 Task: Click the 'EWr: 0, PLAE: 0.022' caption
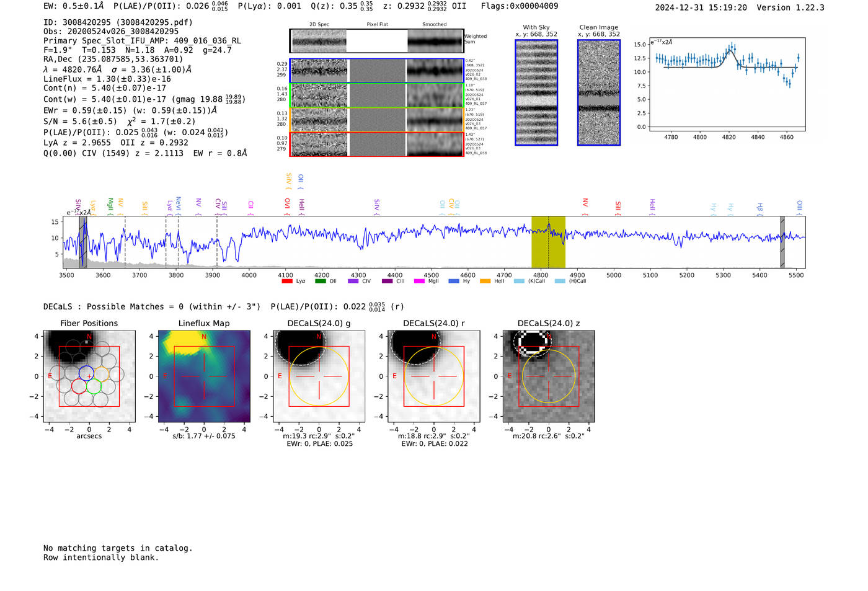coord(435,444)
